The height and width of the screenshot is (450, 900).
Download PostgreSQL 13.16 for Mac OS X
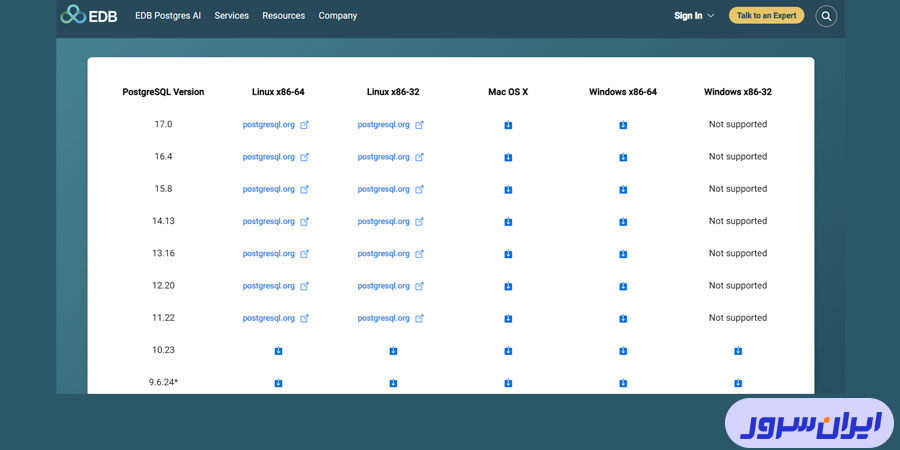[508, 254]
